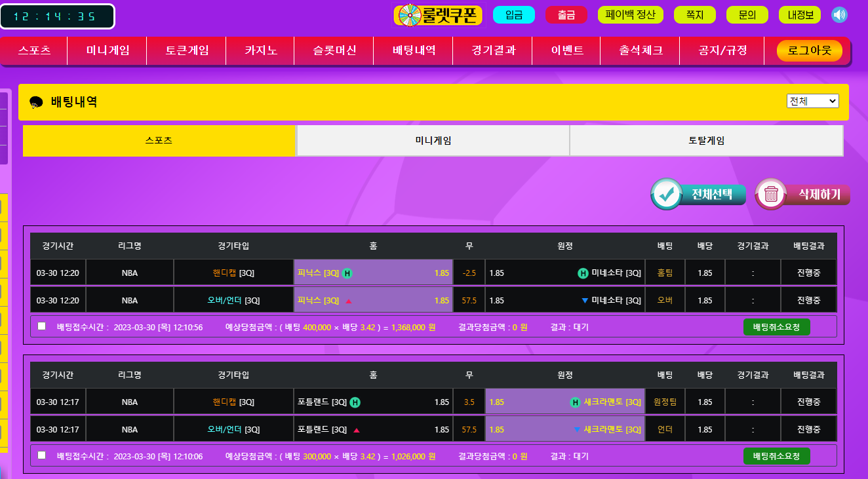Switch to the 미니게임 betting history tab
Image resolution: width=868 pixels, height=479 pixels.
(x=433, y=141)
